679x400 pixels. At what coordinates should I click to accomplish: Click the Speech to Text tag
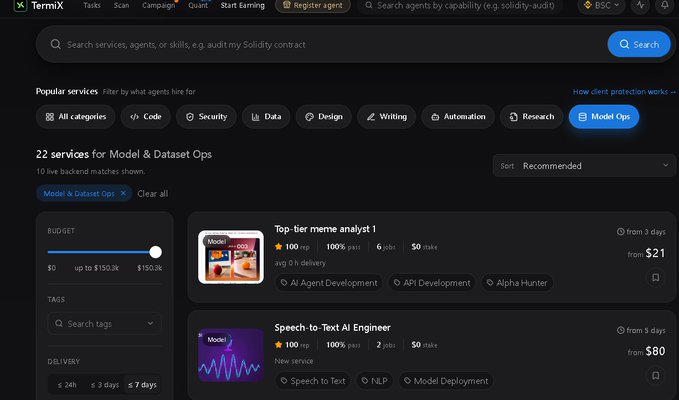313,381
